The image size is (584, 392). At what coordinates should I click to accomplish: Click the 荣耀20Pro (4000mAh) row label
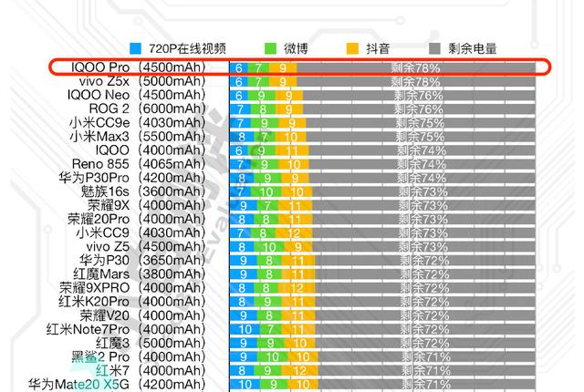pos(136,219)
